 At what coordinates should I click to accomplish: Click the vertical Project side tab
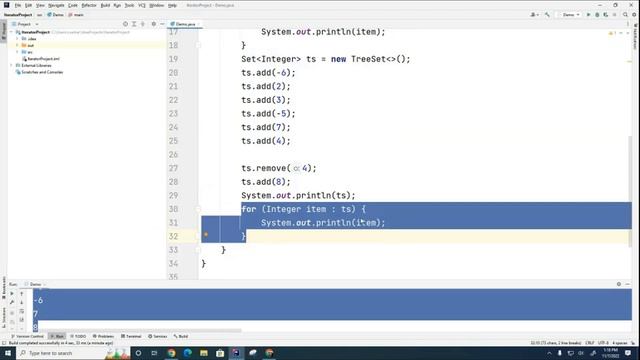click(x=4, y=32)
